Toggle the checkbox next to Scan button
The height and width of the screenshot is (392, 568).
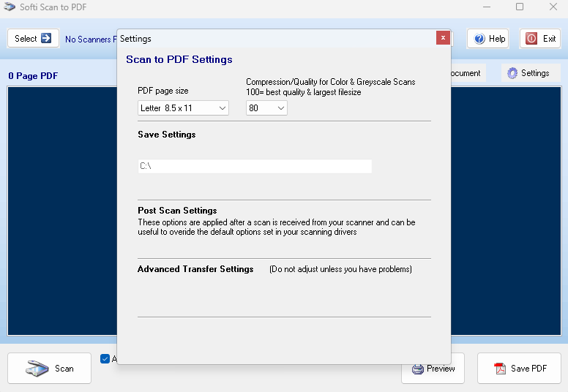coord(105,358)
